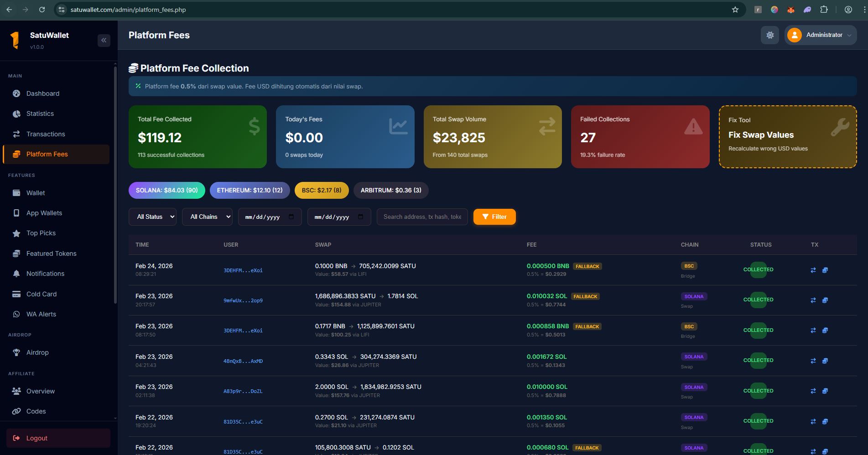Go to Dashboard in sidebar

42,93
